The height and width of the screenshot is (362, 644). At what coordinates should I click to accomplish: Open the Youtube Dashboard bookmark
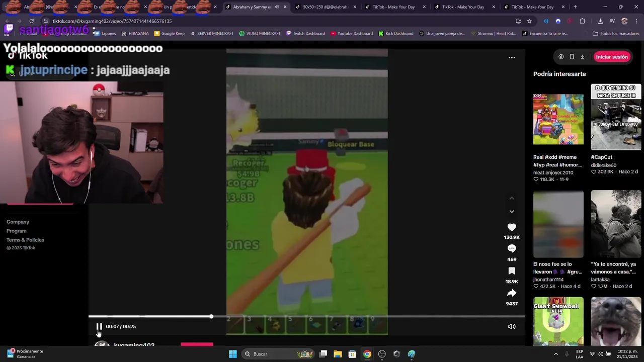point(352,34)
